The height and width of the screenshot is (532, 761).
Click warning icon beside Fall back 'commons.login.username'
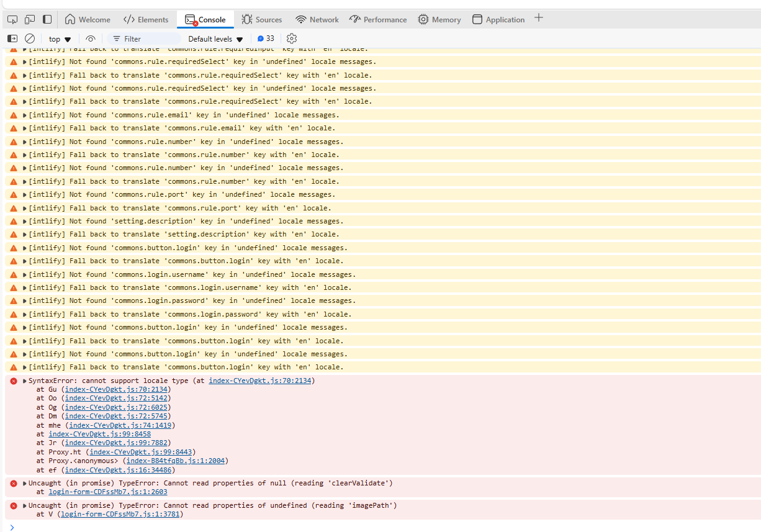pos(14,287)
